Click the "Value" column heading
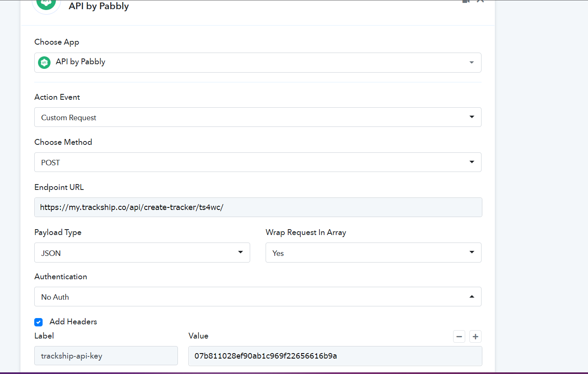The image size is (588, 374). [x=198, y=336]
